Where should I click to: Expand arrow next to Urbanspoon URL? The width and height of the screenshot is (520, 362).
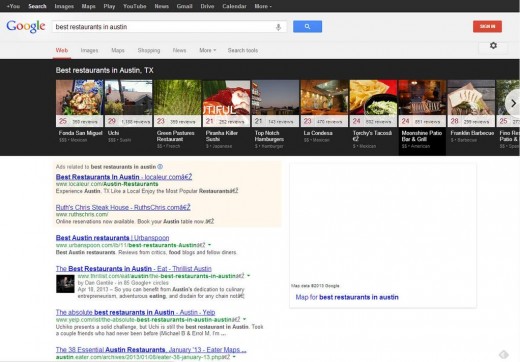pyautogui.click(x=210, y=245)
